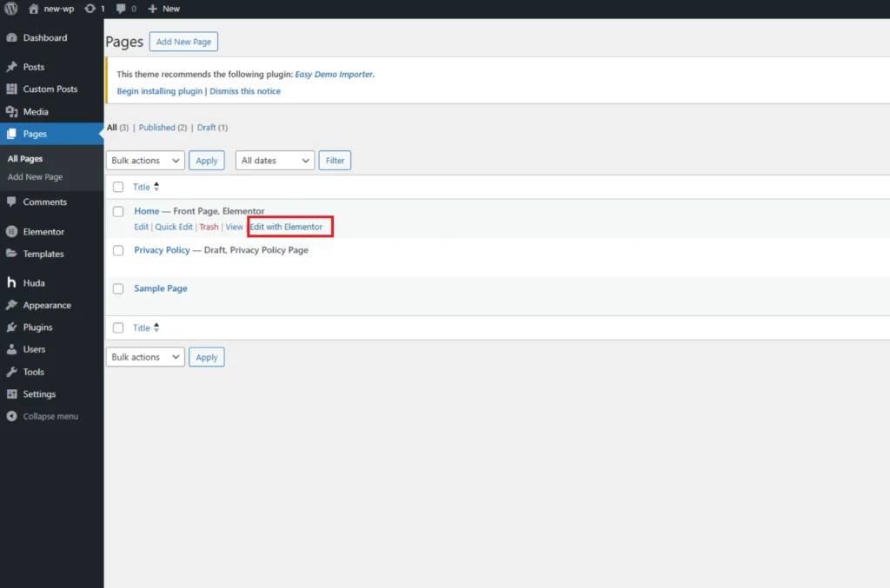Viewport: 890px width, 588px height.
Task: Show All (3) pages filter
Action: point(117,128)
